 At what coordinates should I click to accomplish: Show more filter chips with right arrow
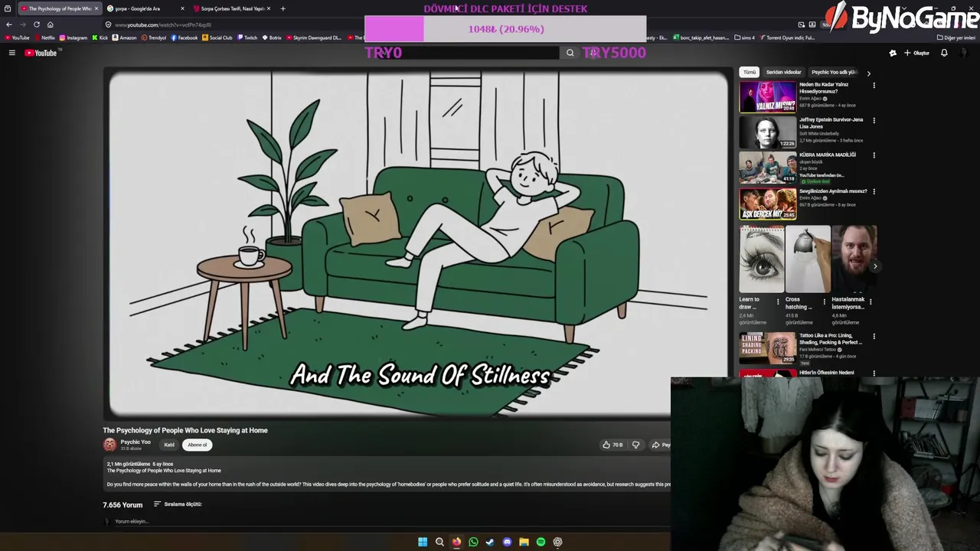[x=868, y=73]
